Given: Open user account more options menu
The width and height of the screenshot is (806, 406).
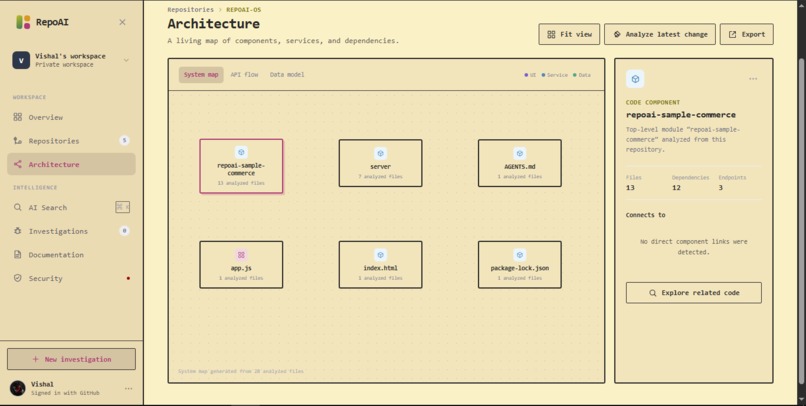Looking at the screenshot, I should (x=129, y=389).
